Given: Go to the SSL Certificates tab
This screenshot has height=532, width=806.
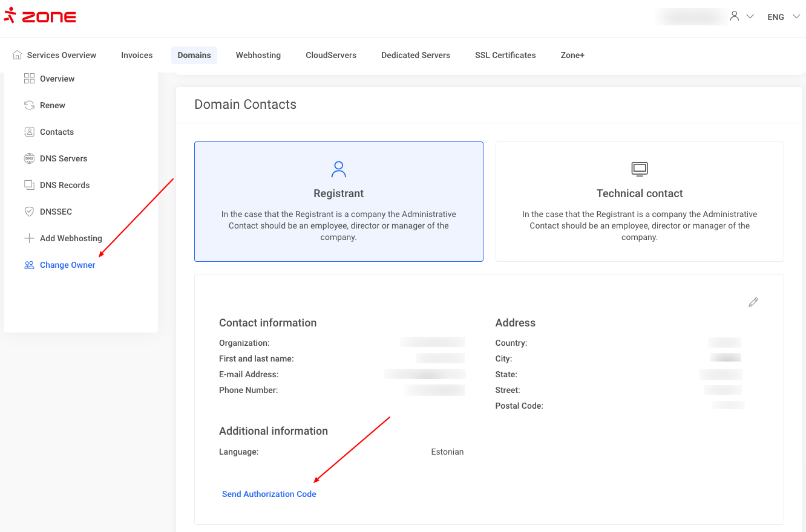Looking at the screenshot, I should pos(505,55).
